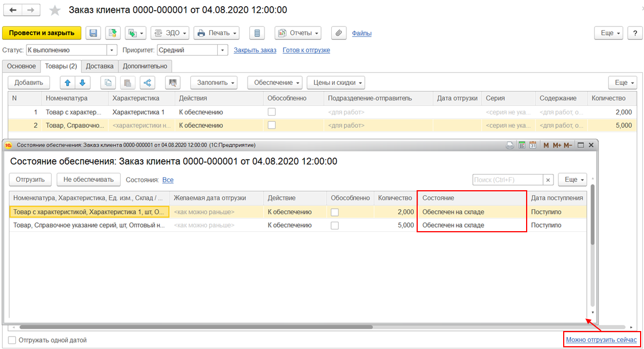
Task: Open the calendar icon in the dialog title bar
Action: (x=533, y=145)
